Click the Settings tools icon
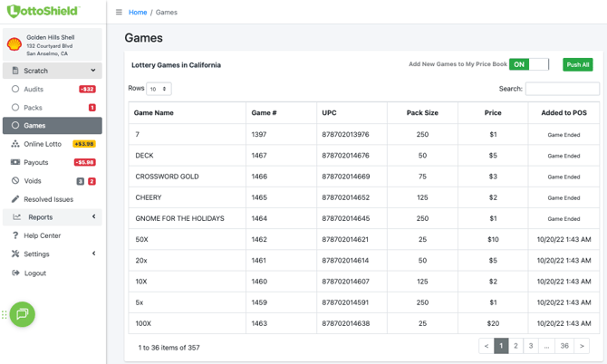 15,254
